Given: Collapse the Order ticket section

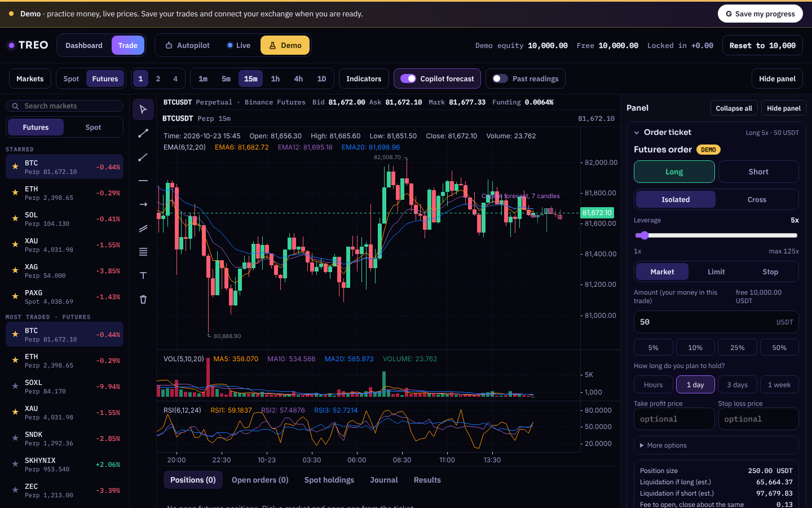Looking at the screenshot, I should click(x=637, y=133).
